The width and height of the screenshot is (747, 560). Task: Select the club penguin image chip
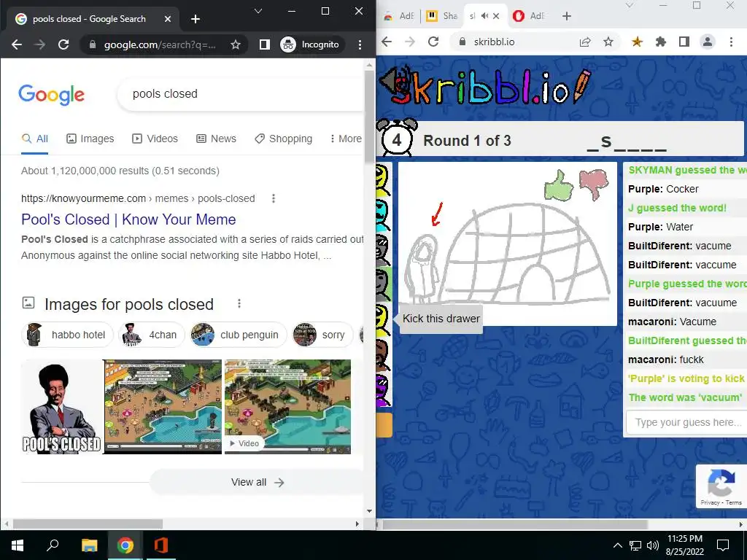coord(239,335)
